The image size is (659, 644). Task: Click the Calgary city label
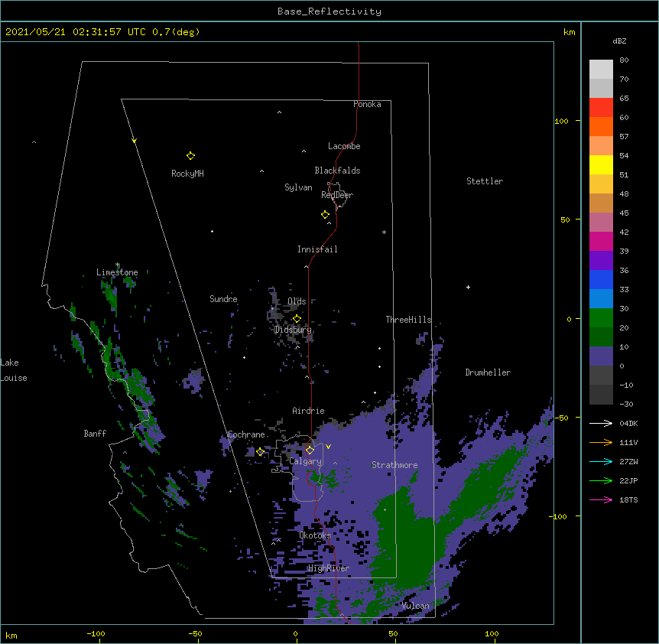pos(306,461)
